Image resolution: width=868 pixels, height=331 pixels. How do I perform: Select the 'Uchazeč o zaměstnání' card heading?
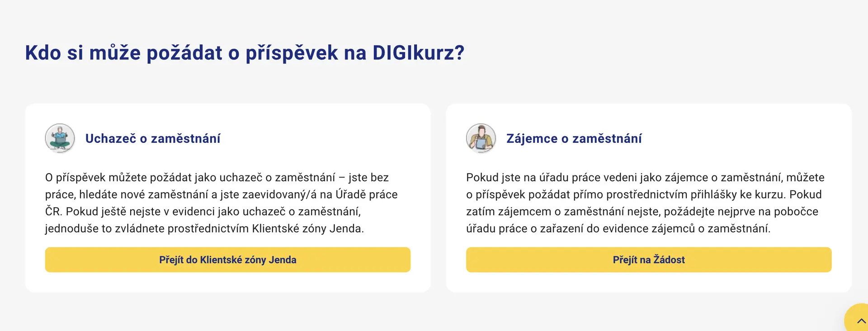(x=153, y=138)
